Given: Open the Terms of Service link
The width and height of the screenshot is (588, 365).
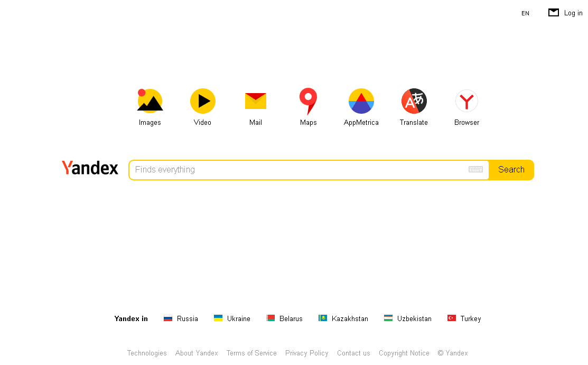Looking at the screenshot, I should [x=251, y=353].
